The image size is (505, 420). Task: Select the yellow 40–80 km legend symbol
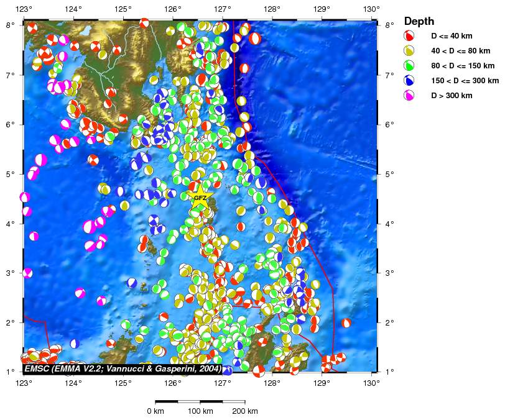click(409, 50)
